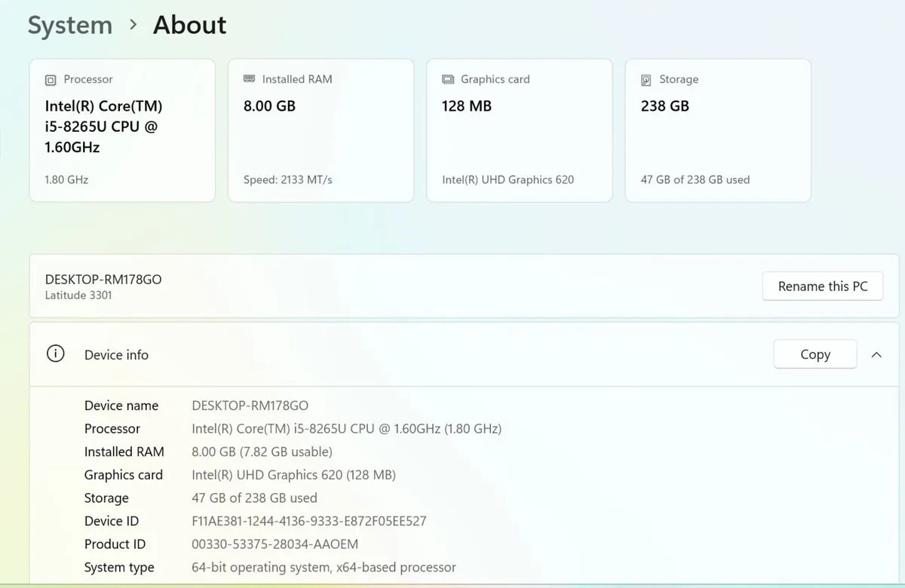
Task: Open the 8.00 GB Installed RAM card
Action: (321, 130)
